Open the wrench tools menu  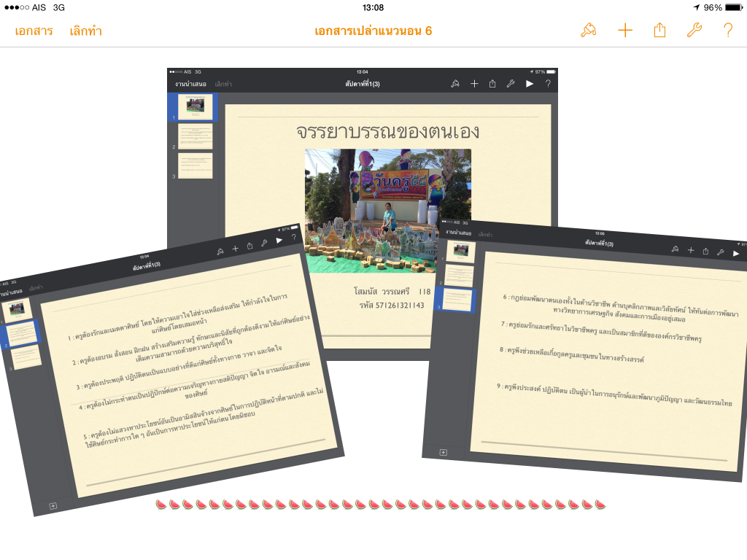click(694, 30)
